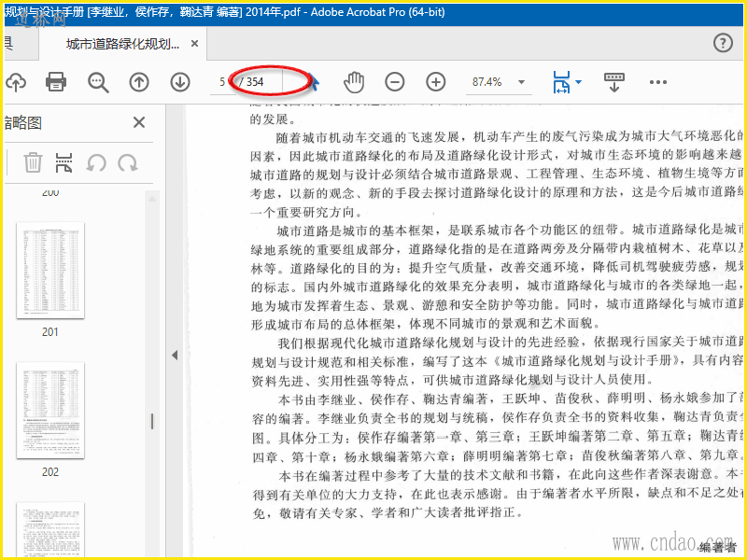747x560 pixels.
Task: Click the upload to cloud icon
Action: click(x=16, y=82)
